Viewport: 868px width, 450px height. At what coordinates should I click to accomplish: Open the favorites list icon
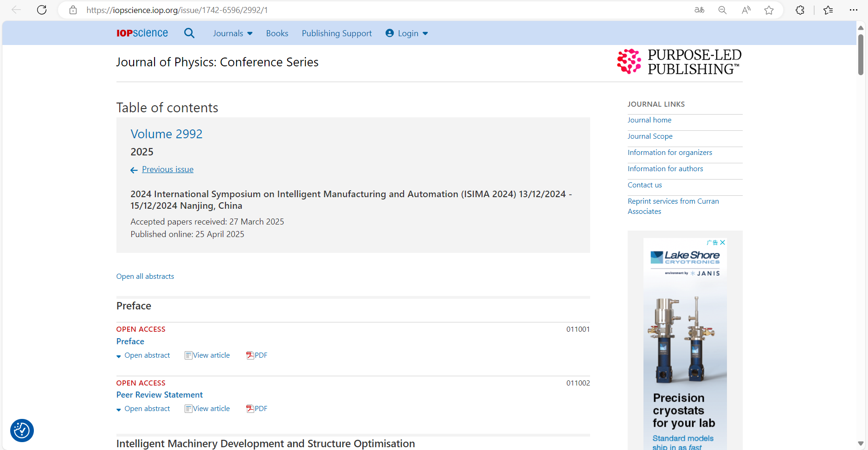(x=828, y=10)
